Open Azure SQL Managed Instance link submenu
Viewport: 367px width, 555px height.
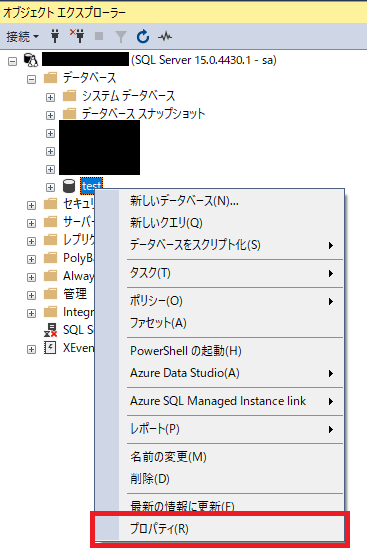click(219, 401)
